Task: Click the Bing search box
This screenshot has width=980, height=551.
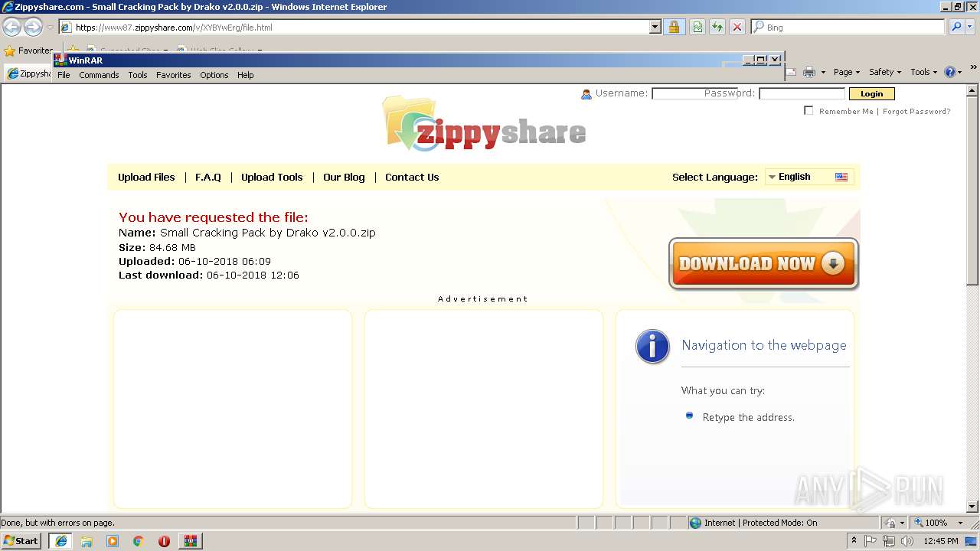Action: (x=848, y=28)
